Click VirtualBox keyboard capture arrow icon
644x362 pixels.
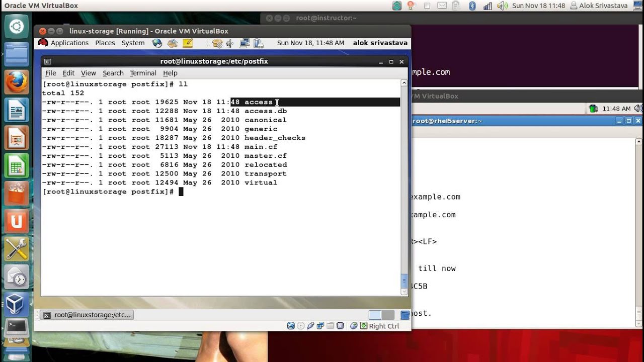[364, 326]
